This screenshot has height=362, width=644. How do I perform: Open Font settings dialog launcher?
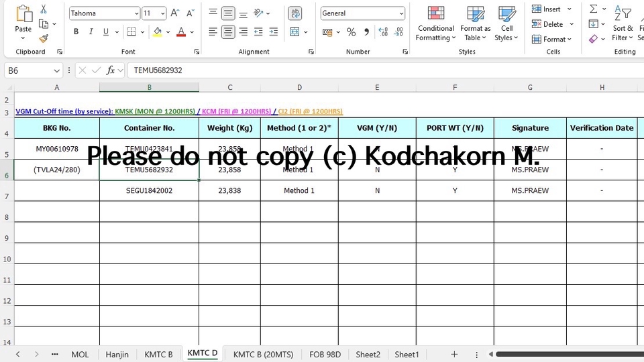coord(197,52)
